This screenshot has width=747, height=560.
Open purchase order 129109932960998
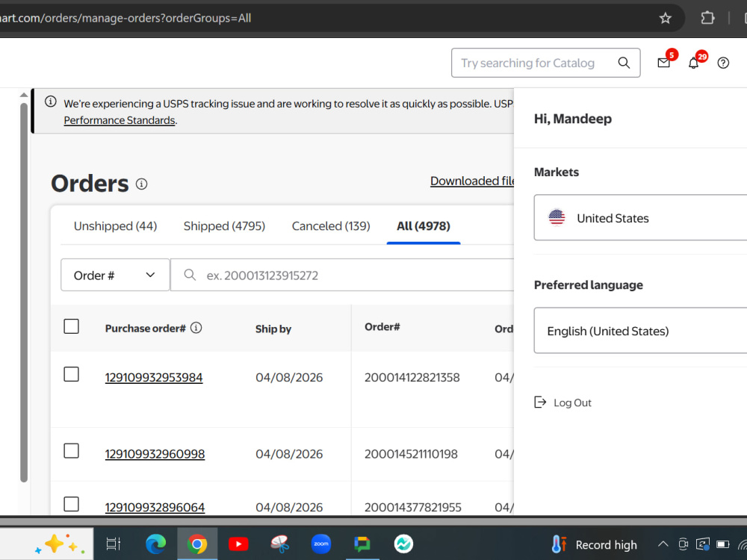pos(155,454)
